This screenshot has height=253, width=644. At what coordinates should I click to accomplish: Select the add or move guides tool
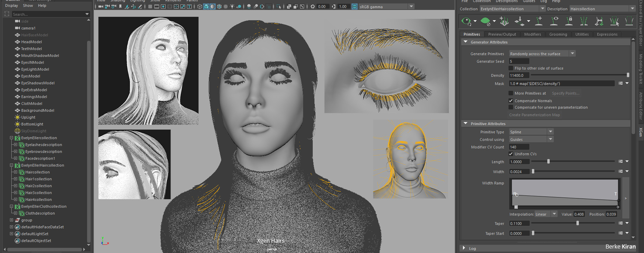(x=539, y=21)
